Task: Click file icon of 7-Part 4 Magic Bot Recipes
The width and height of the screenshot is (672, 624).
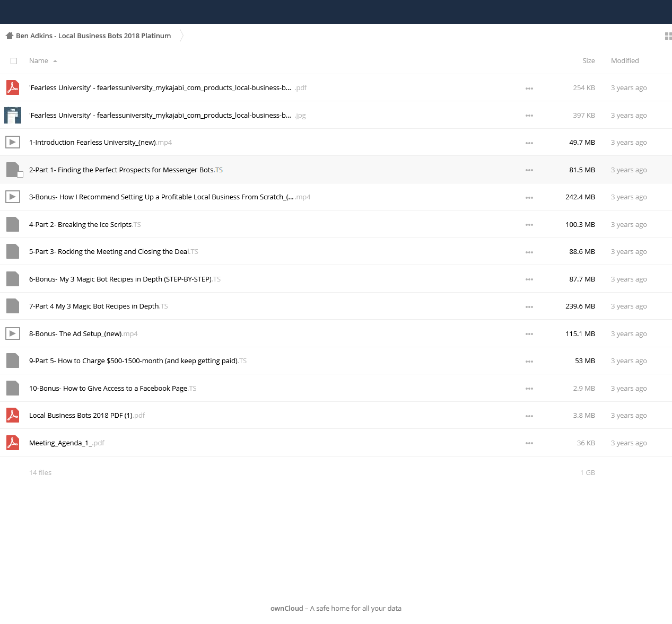Action: point(13,306)
